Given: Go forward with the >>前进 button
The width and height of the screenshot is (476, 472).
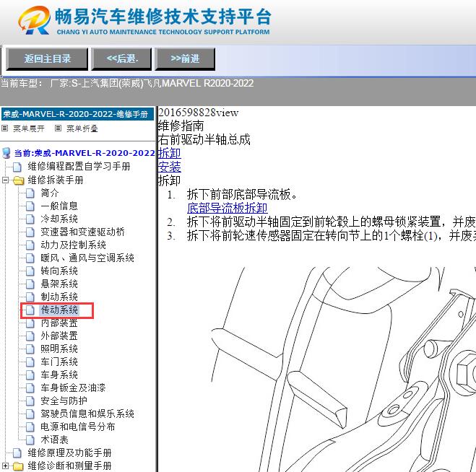Looking at the screenshot, I should [185, 59].
